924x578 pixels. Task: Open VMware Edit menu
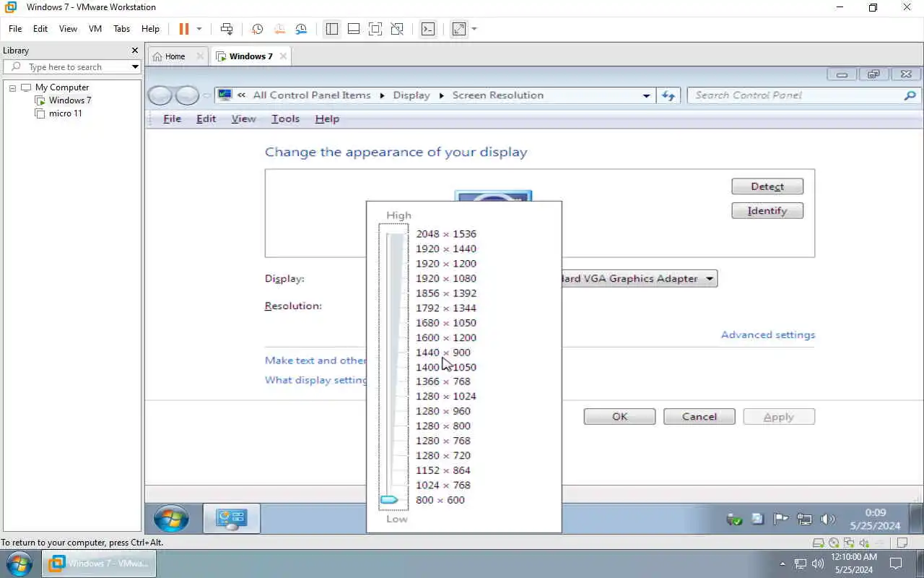(x=40, y=29)
